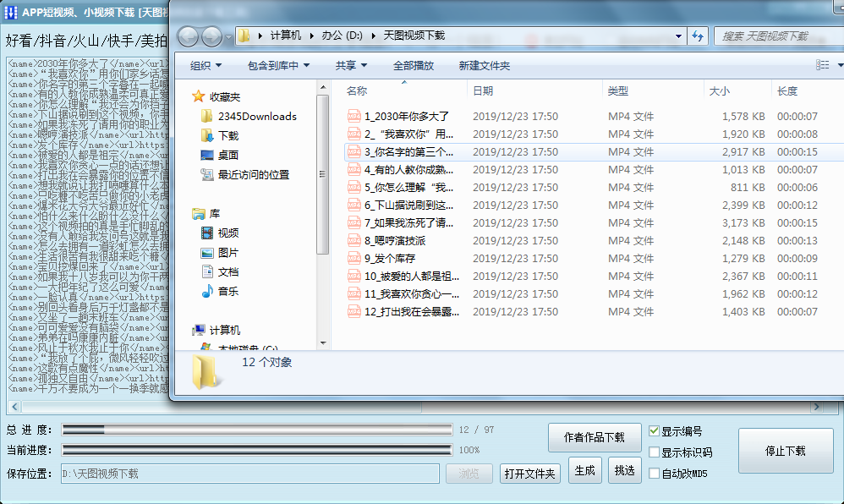Click the navigation pane scroll down arrow

pos(323,343)
